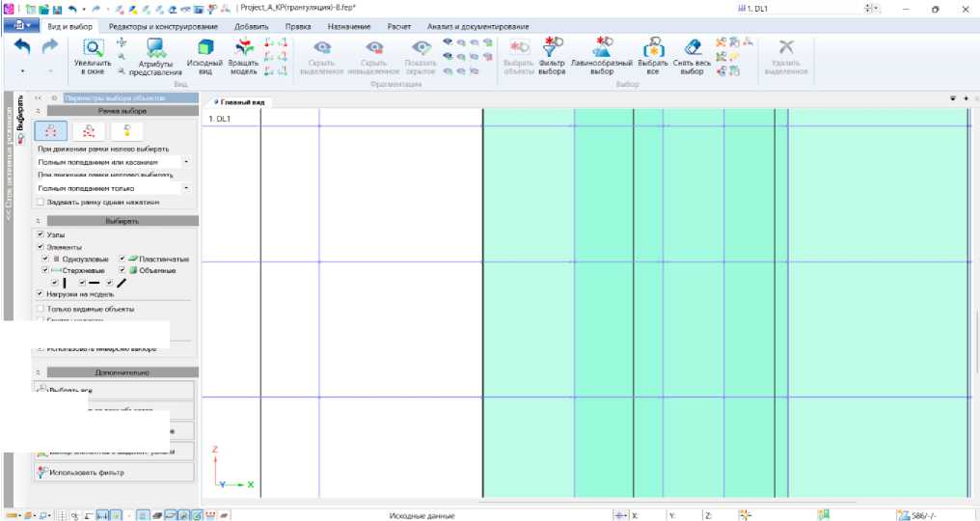Open Редакторы и конструирование ribbon tab

(x=163, y=26)
